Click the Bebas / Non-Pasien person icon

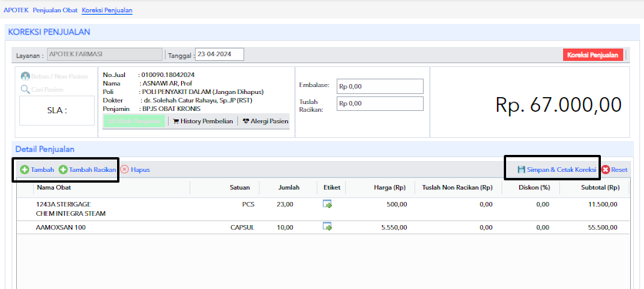pyautogui.click(x=25, y=76)
